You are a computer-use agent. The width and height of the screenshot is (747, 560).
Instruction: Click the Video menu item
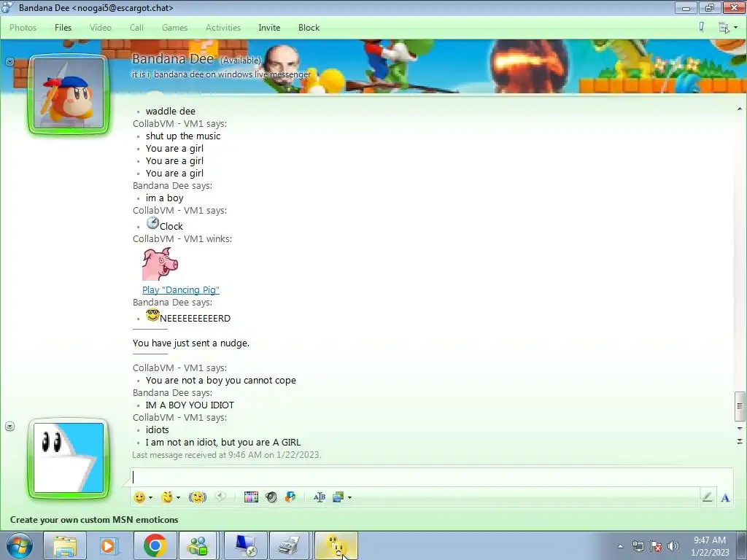tap(101, 28)
